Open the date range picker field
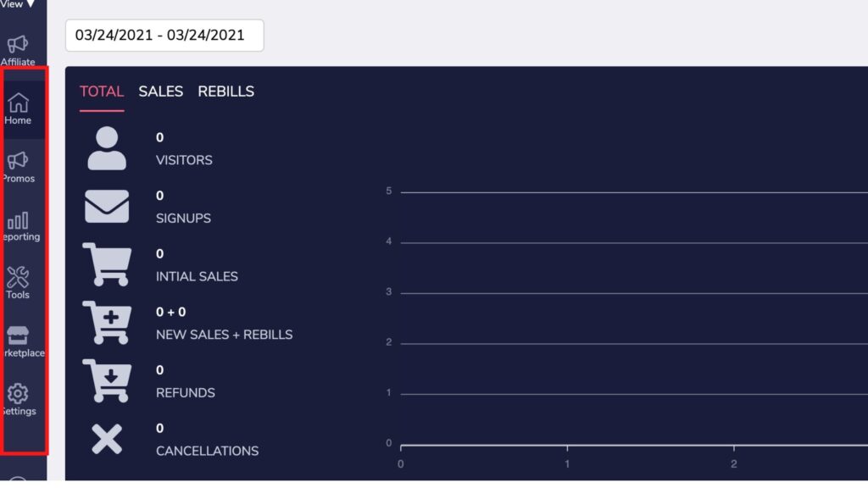This screenshot has width=868, height=488. [x=164, y=36]
